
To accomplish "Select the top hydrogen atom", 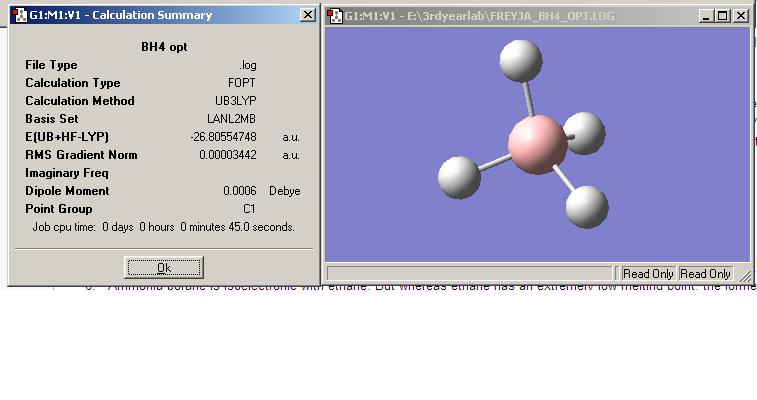I will [x=520, y=61].
